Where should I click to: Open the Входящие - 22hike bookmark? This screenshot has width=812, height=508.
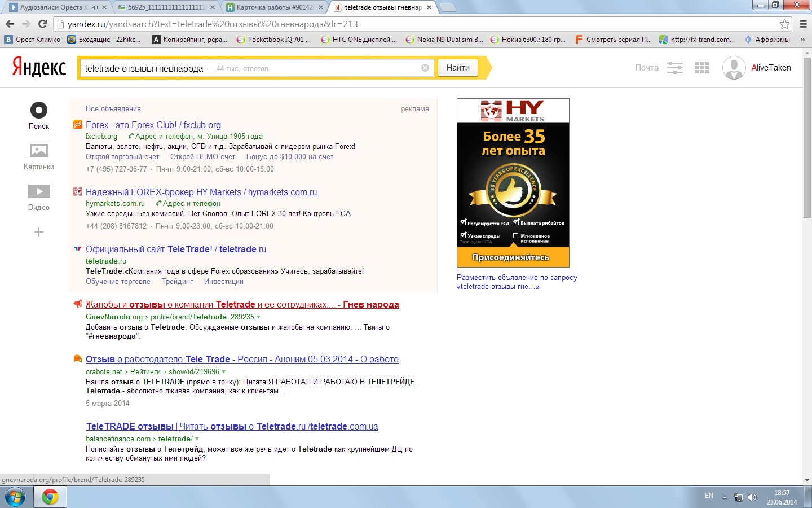pos(104,40)
